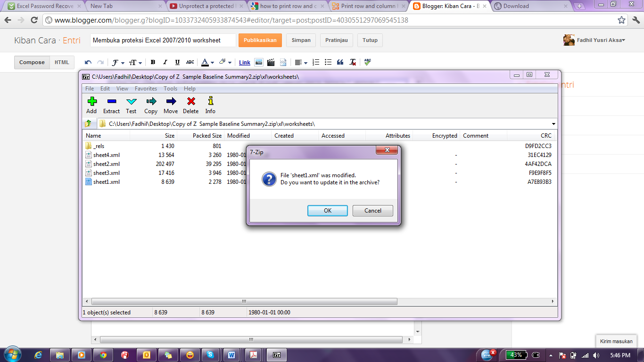Switch to the Compose mode
This screenshot has height=362, width=644.
[x=32, y=62]
